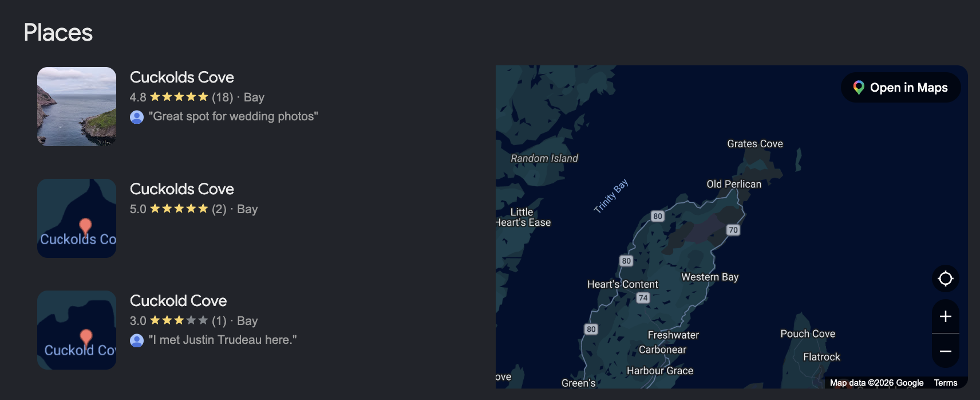Click the Map data ©2026 Google attribution

pyautogui.click(x=876, y=383)
